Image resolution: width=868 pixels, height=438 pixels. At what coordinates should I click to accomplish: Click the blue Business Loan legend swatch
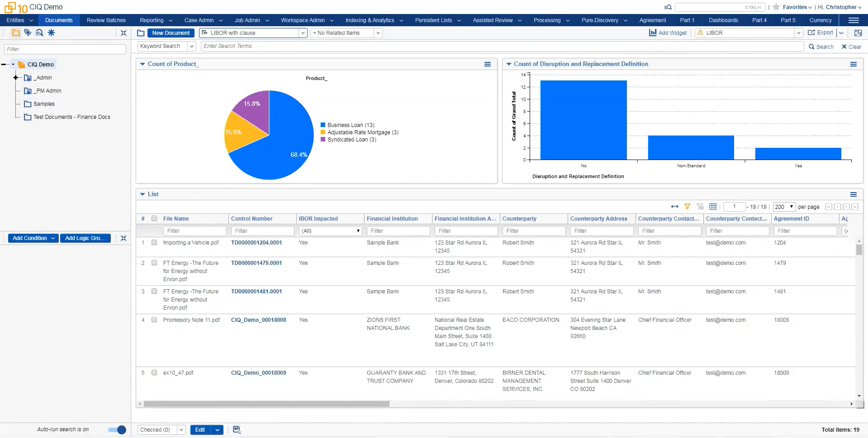323,125
